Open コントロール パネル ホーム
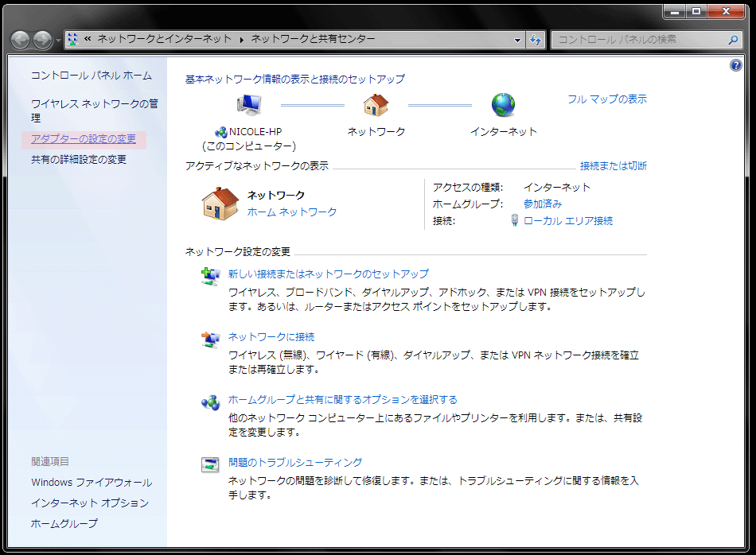Image resolution: width=756 pixels, height=555 pixels. (x=92, y=76)
